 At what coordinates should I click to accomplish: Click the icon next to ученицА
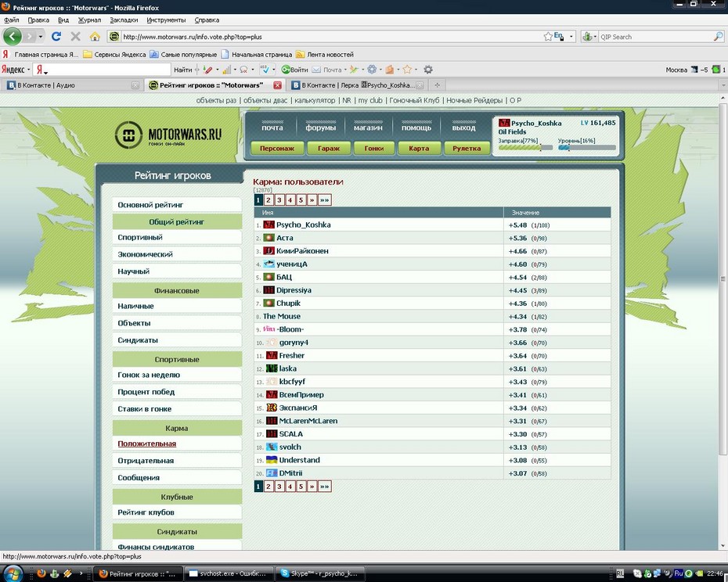tap(268, 264)
